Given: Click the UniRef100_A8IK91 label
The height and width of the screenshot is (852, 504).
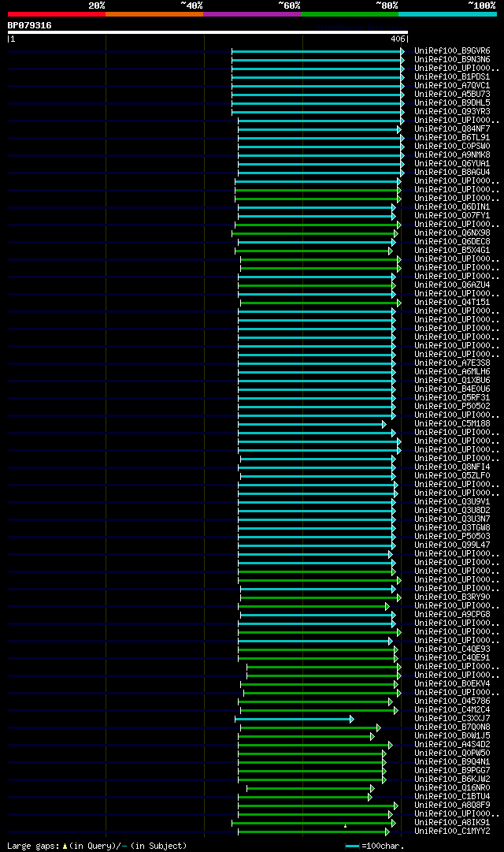Looking at the screenshot, I should (452, 823).
